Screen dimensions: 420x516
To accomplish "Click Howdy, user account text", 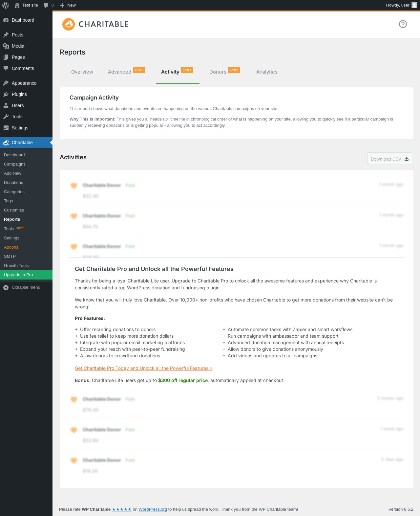I will pos(398,5).
